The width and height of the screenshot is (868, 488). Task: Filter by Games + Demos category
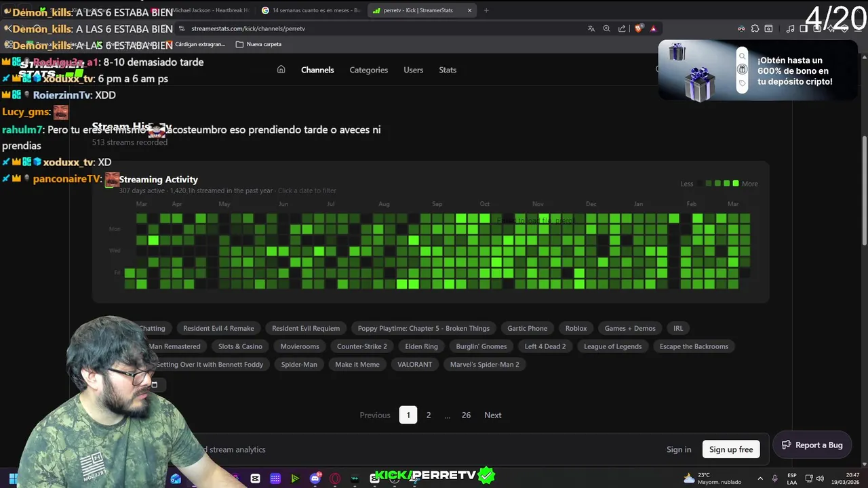pyautogui.click(x=630, y=328)
